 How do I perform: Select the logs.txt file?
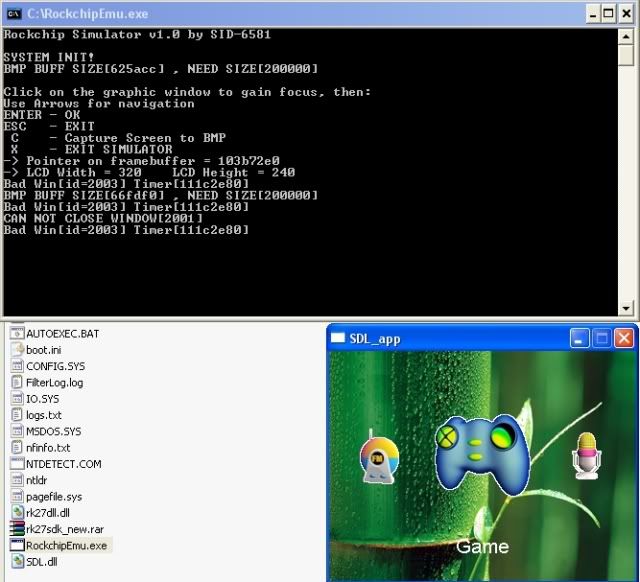pos(43,414)
